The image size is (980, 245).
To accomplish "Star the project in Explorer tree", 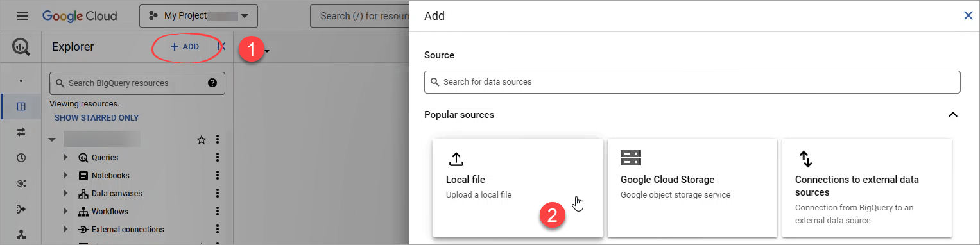I will pyautogui.click(x=201, y=139).
